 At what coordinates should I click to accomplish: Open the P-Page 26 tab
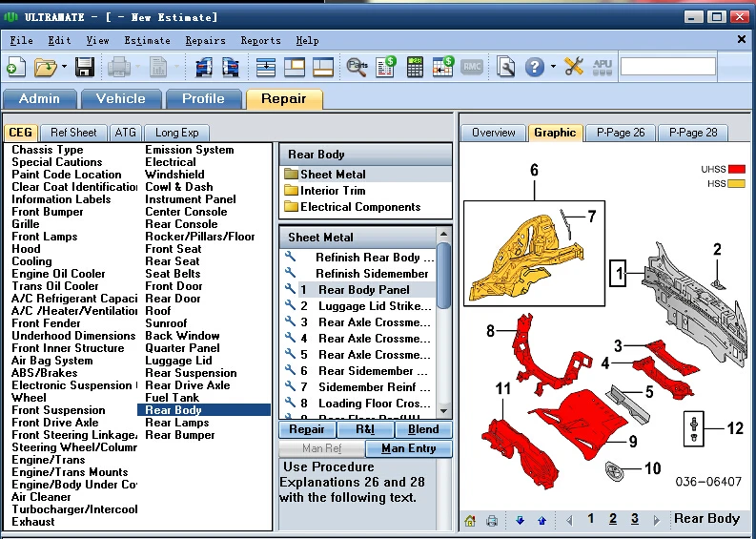621,133
